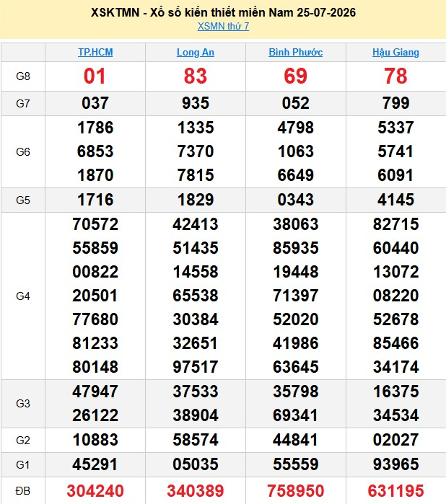The image size is (446, 504).
Task: Select the red G8 number 69
Action: click(x=295, y=76)
